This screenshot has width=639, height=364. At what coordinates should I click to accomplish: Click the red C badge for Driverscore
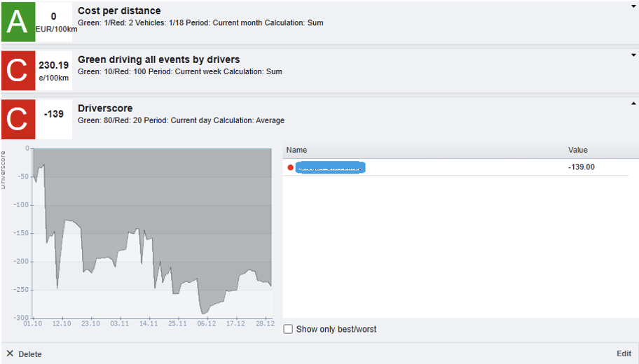[x=18, y=119]
